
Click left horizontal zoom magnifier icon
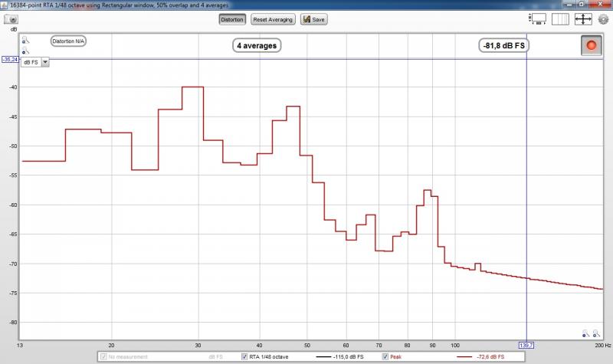585,333
